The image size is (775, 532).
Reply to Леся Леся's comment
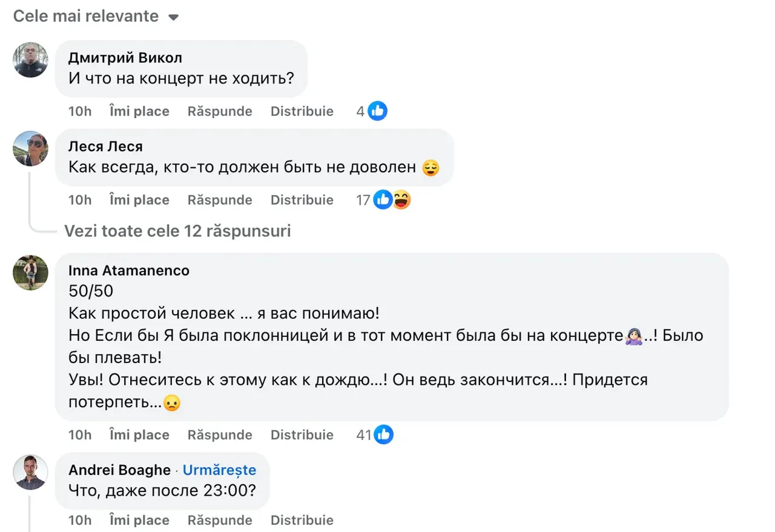tap(220, 200)
